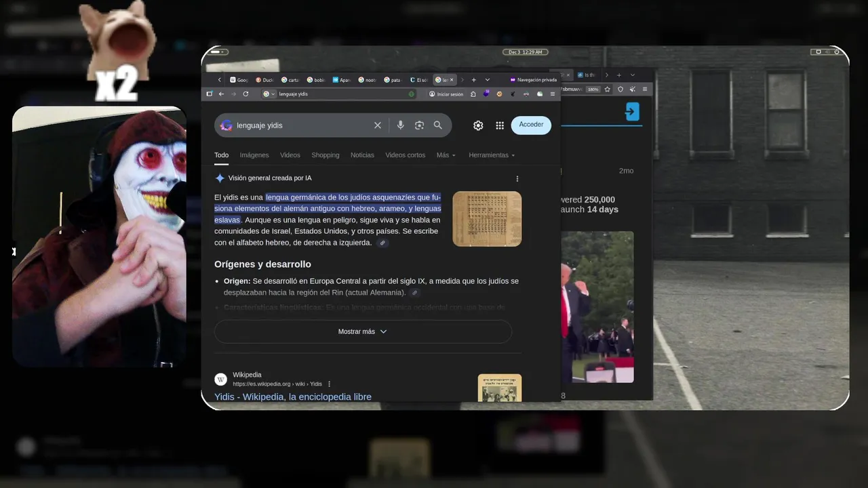
Task: Open Hebrew alphabet chart thumbnail
Action: pyautogui.click(x=487, y=219)
